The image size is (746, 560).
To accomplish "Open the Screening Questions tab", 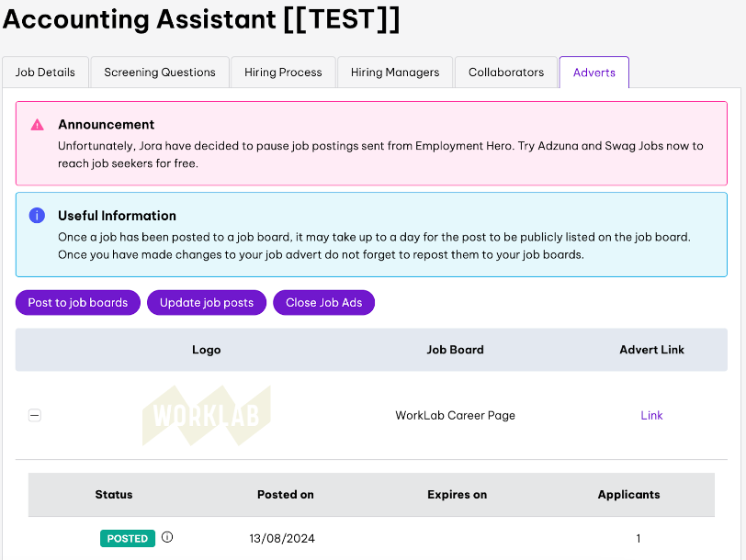I will click(x=160, y=73).
